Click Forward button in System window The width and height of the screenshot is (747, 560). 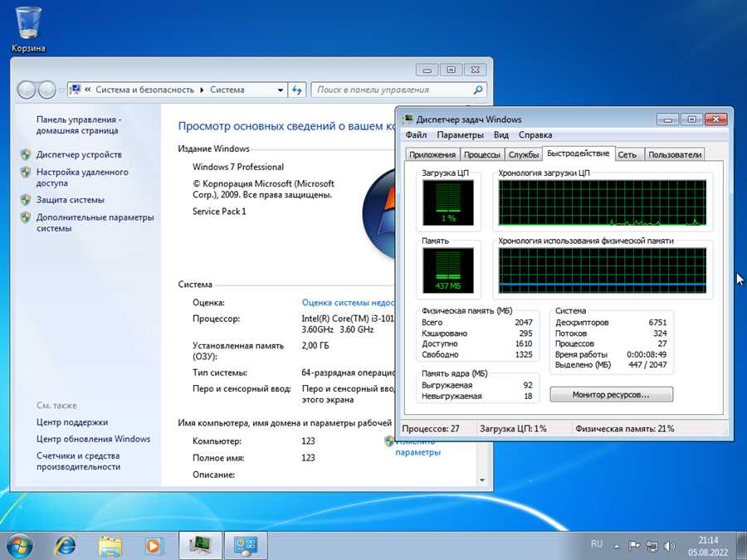point(46,90)
